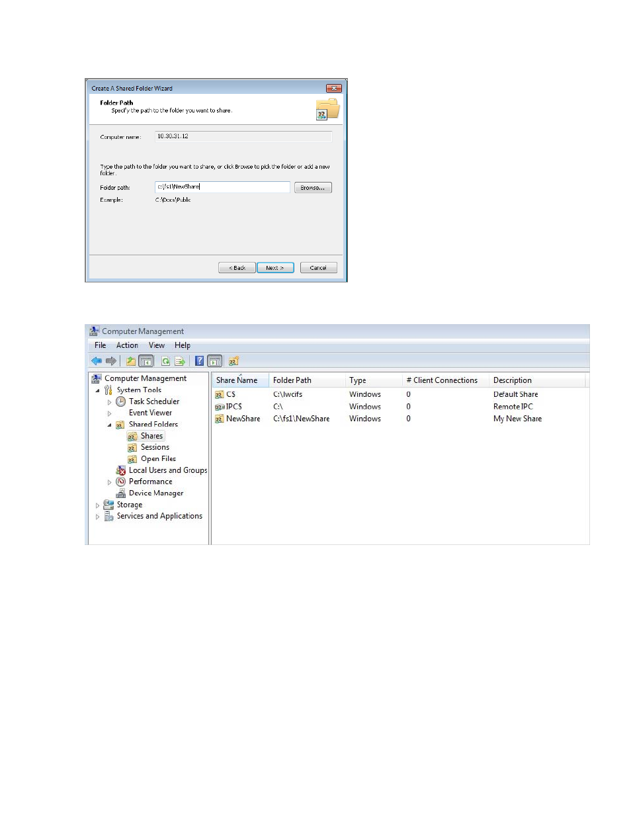Viewport: 631px width, 840px height.
Task: Sort by the Description column header
Action: click(537, 380)
